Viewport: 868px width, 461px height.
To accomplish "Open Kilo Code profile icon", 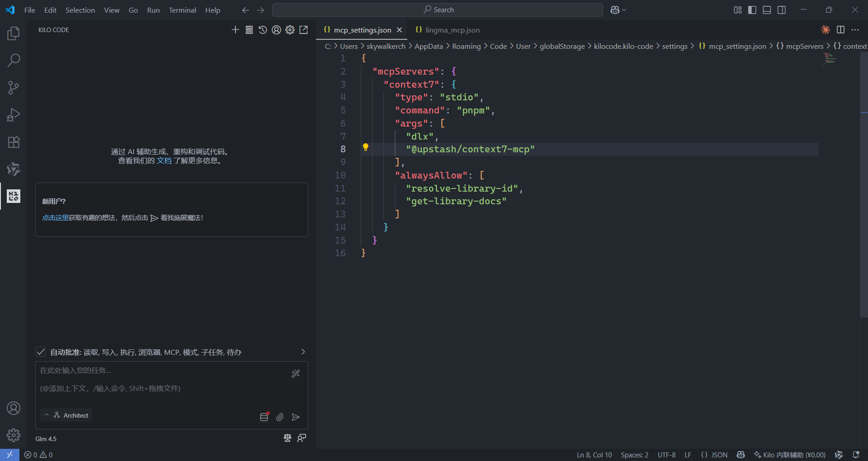I will pos(276,30).
